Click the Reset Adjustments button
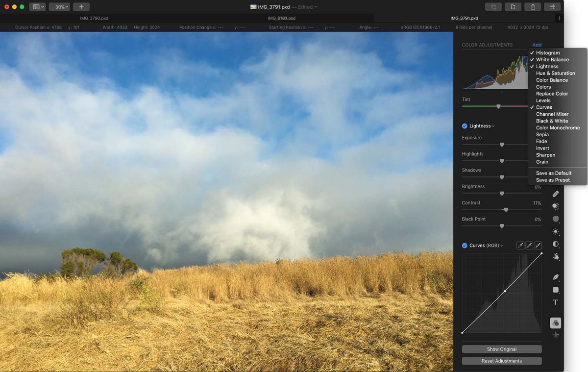The width and height of the screenshot is (588, 372). (501, 361)
